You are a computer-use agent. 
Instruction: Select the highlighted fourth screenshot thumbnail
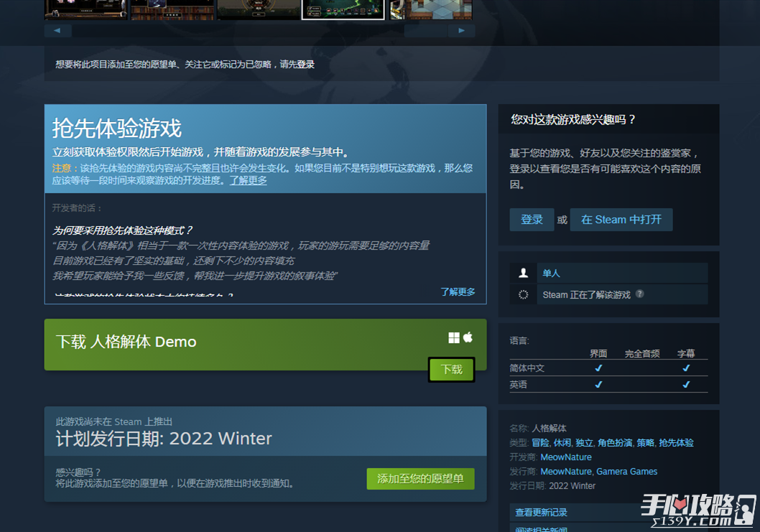tap(343, 9)
